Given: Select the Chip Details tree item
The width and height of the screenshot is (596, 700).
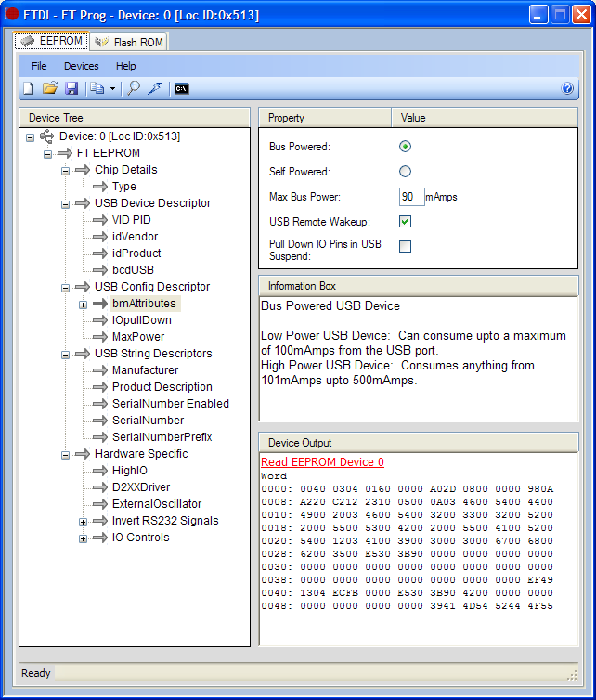Looking at the screenshot, I should coord(126,170).
